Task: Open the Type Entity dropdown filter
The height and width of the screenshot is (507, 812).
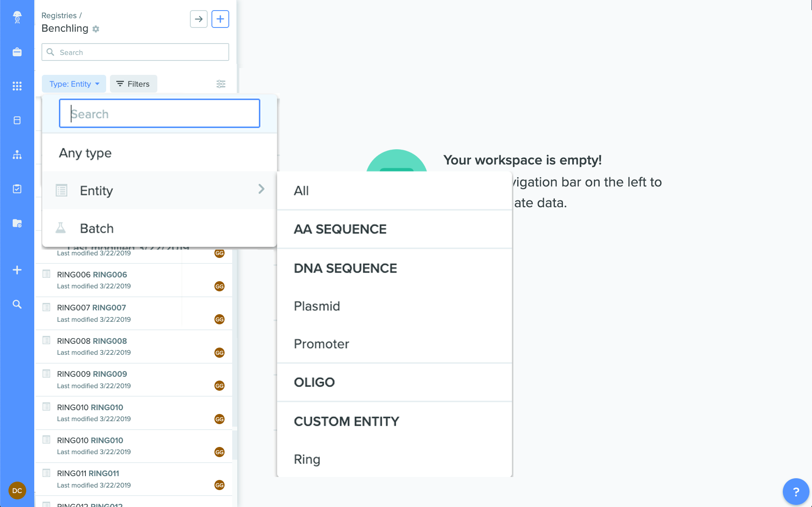Action: [x=72, y=84]
